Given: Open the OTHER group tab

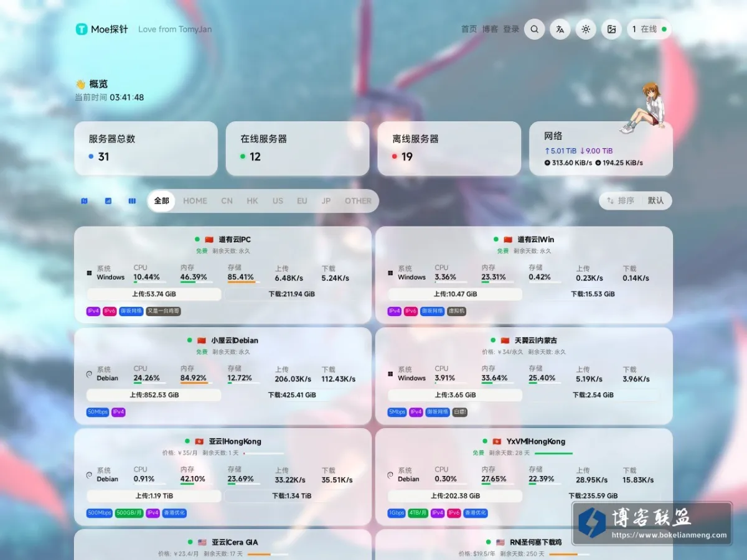Looking at the screenshot, I should point(358,201).
